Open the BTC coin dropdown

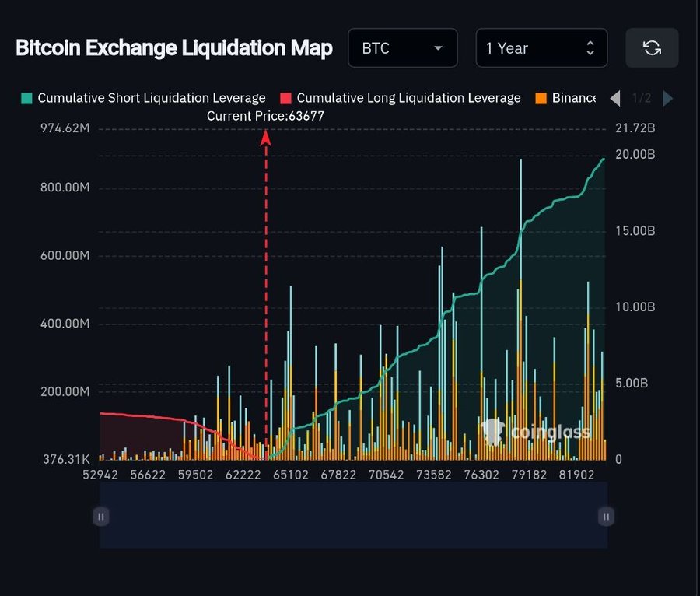(403, 47)
